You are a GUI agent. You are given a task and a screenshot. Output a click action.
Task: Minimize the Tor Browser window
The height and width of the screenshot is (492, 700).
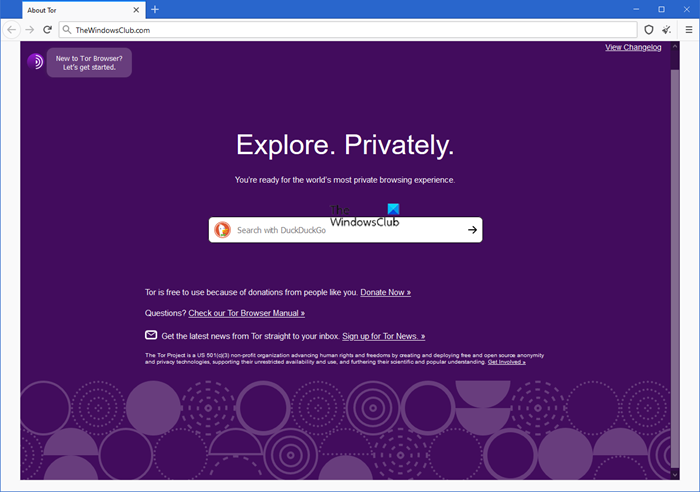[x=636, y=9]
